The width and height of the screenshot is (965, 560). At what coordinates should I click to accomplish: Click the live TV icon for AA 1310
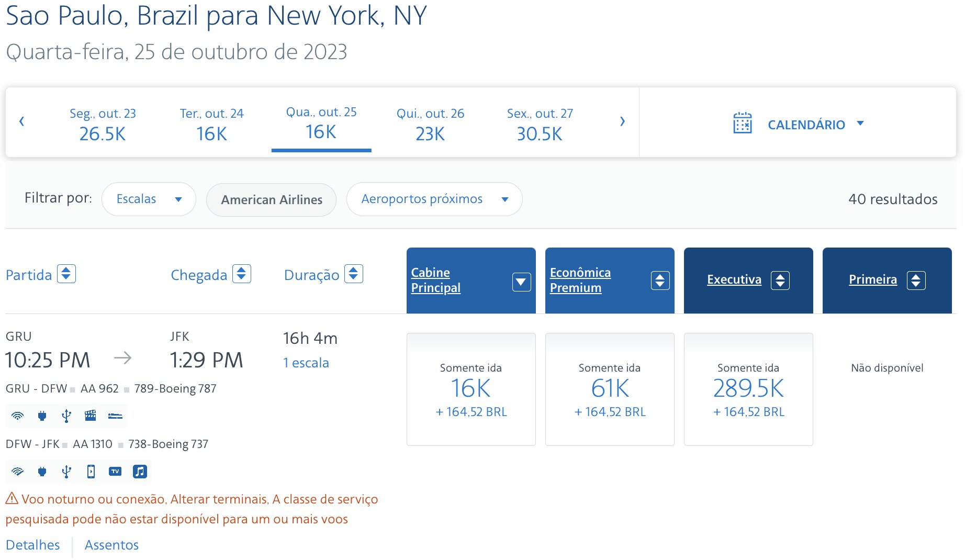coord(115,472)
